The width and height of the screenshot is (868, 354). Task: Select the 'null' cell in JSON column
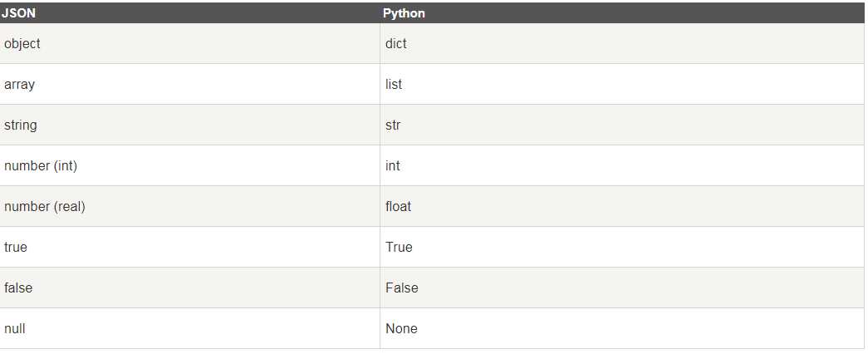click(x=15, y=328)
